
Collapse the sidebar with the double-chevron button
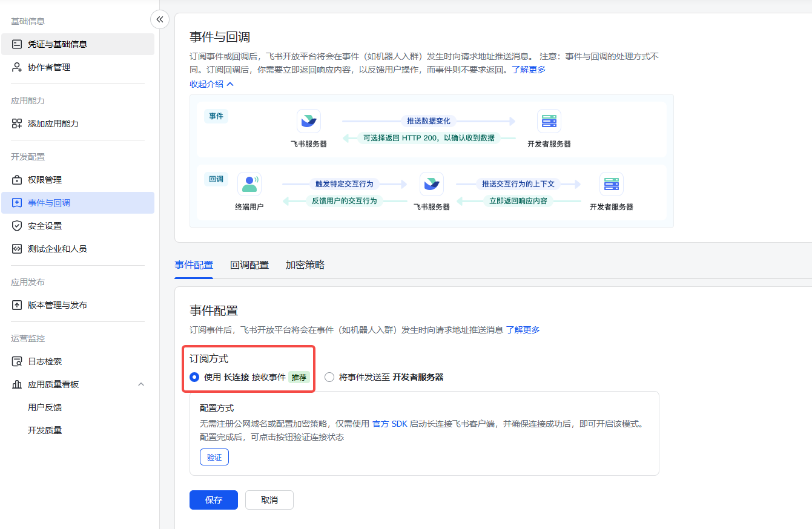click(x=160, y=19)
